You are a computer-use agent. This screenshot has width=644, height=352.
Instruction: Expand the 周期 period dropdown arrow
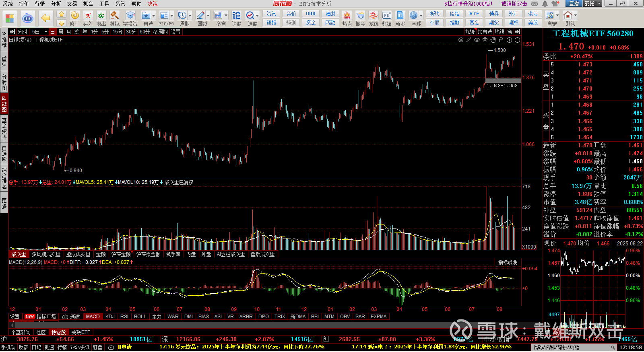point(190,16)
